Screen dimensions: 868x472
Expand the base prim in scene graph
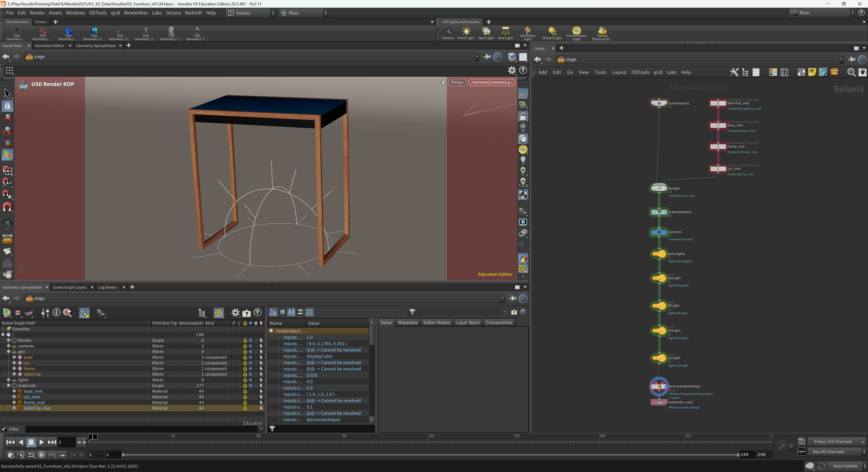(14, 357)
